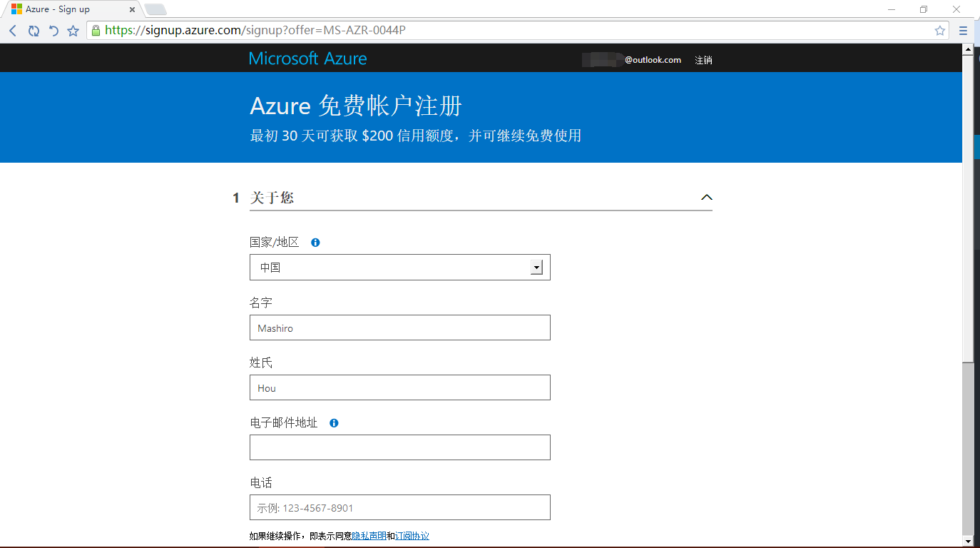Minimize the browser window
980x548 pixels.
point(892,9)
